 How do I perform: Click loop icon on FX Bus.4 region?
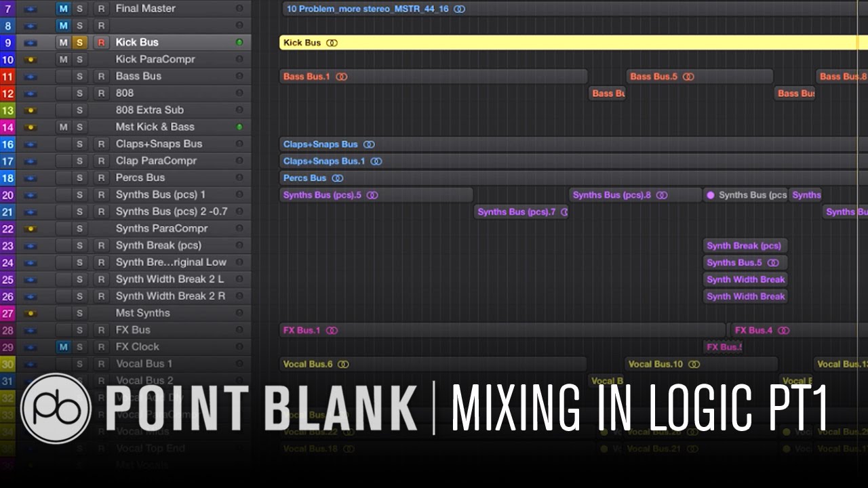pos(783,331)
